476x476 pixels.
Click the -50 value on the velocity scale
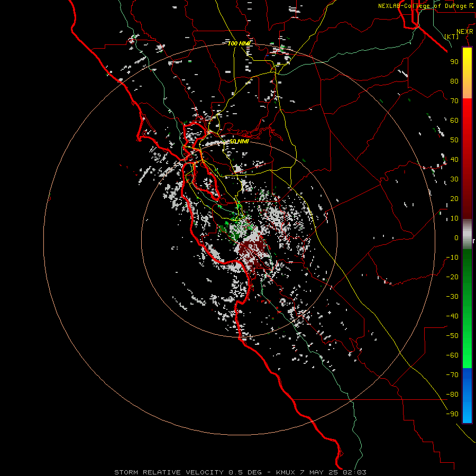[452, 336]
